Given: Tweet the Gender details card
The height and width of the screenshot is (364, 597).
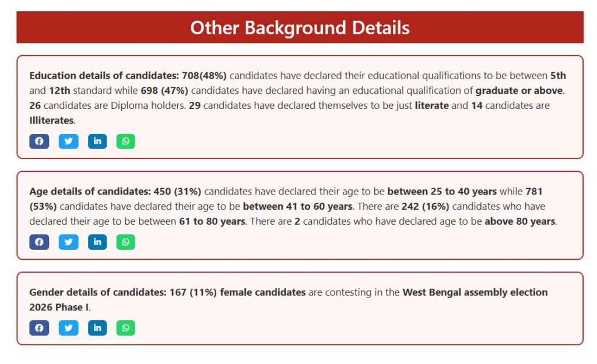Looking at the screenshot, I should click(68, 328).
